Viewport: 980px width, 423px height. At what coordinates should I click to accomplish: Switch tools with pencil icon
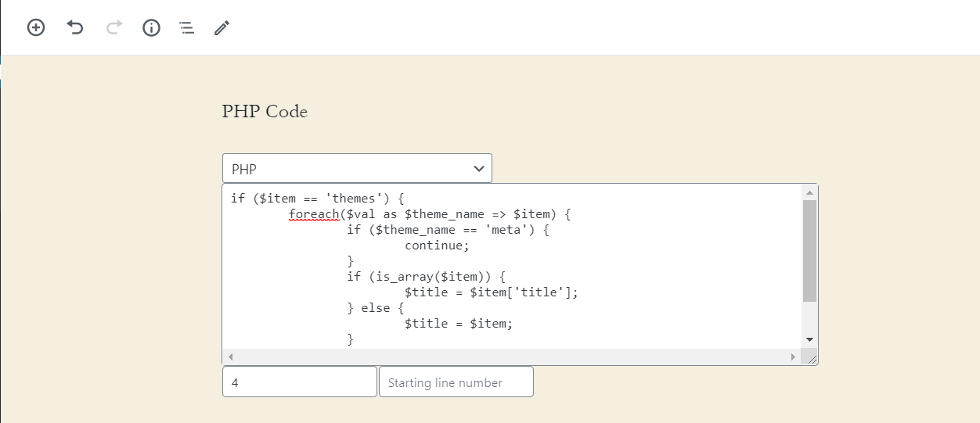pos(222,28)
